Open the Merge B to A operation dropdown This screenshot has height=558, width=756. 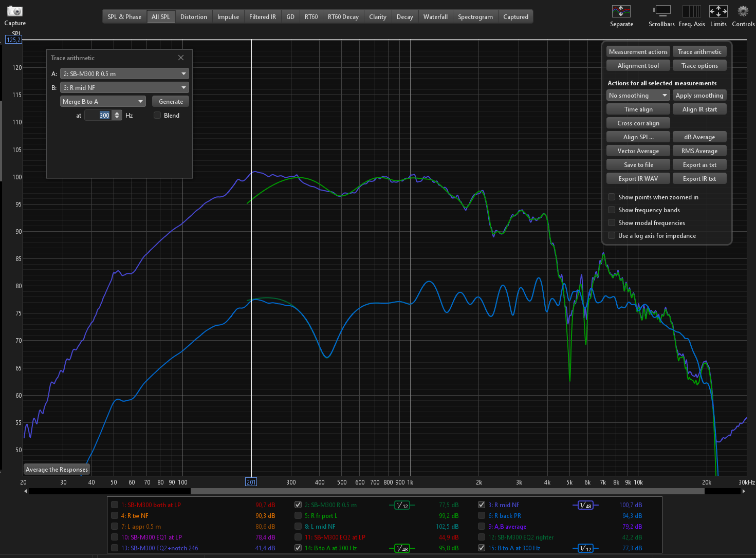[103, 101]
